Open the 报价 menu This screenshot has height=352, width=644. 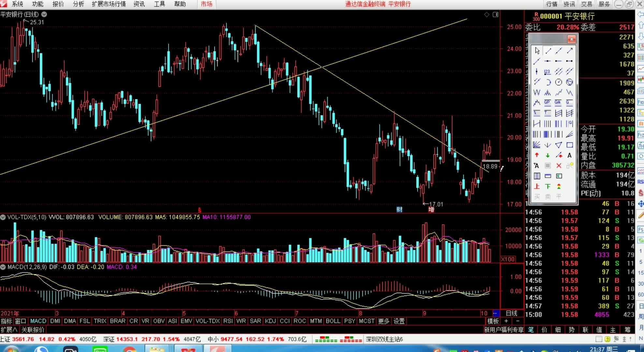point(58,4)
